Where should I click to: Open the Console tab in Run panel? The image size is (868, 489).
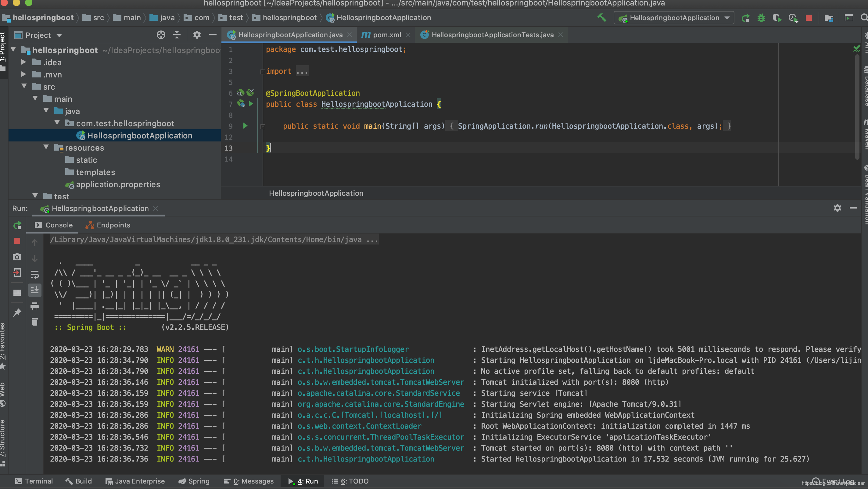tap(54, 225)
